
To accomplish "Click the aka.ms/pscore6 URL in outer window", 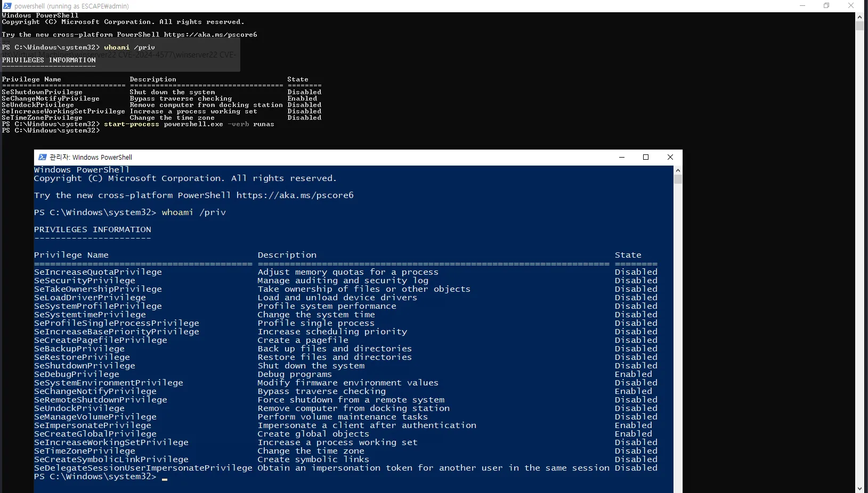I will [x=210, y=35].
